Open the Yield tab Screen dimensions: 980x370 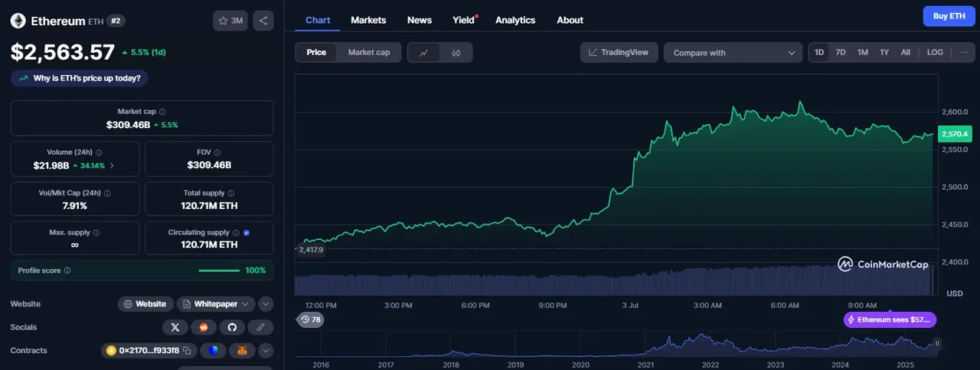(465, 20)
